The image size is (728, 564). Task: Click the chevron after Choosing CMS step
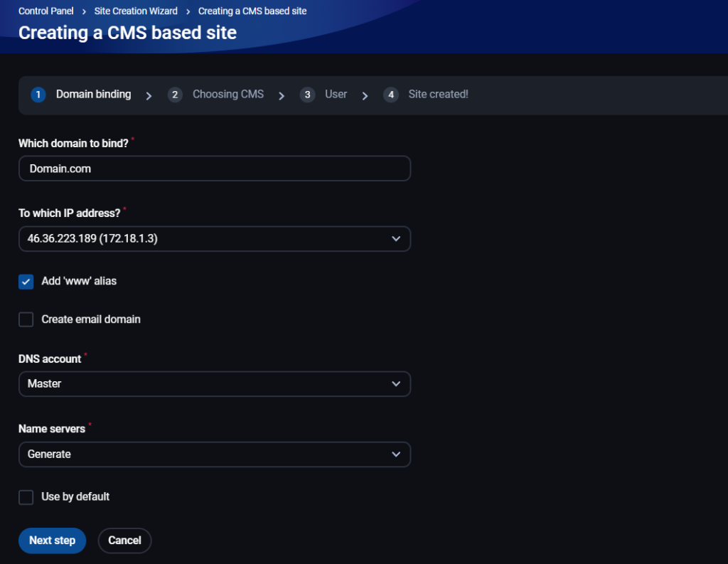pyautogui.click(x=282, y=96)
